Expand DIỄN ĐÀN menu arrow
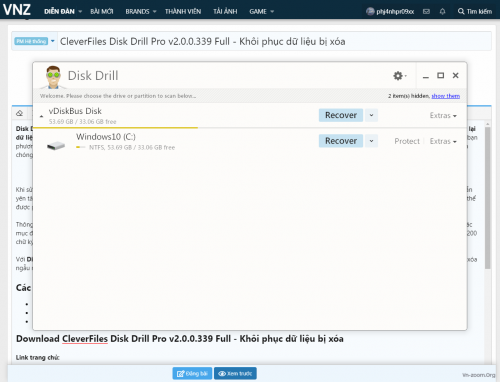This screenshot has width=500, height=382. click(x=80, y=12)
